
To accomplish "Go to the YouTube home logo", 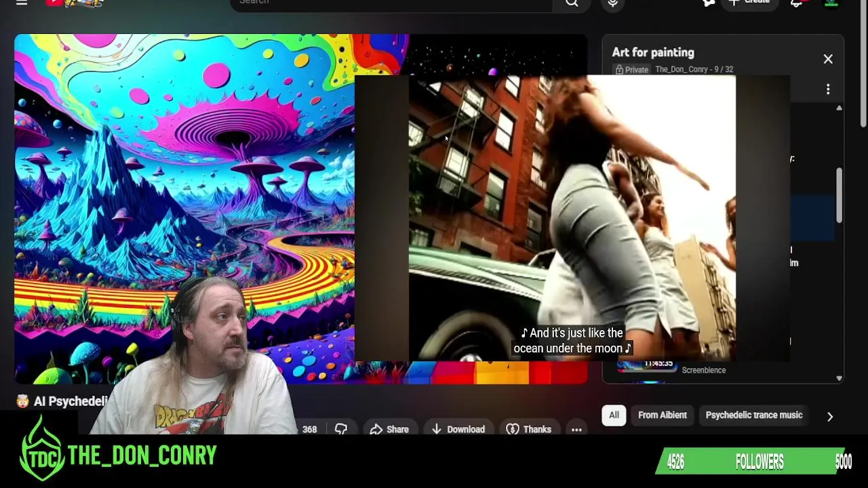I will 75,3.
